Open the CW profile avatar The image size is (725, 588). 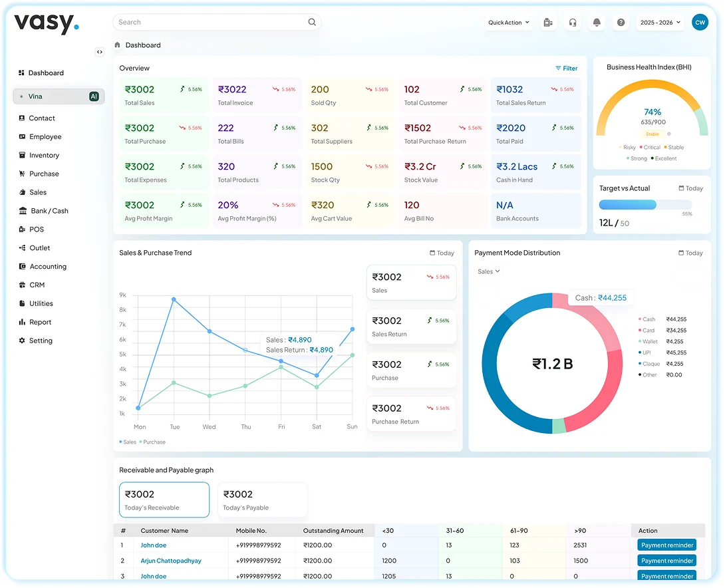click(x=700, y=22)
